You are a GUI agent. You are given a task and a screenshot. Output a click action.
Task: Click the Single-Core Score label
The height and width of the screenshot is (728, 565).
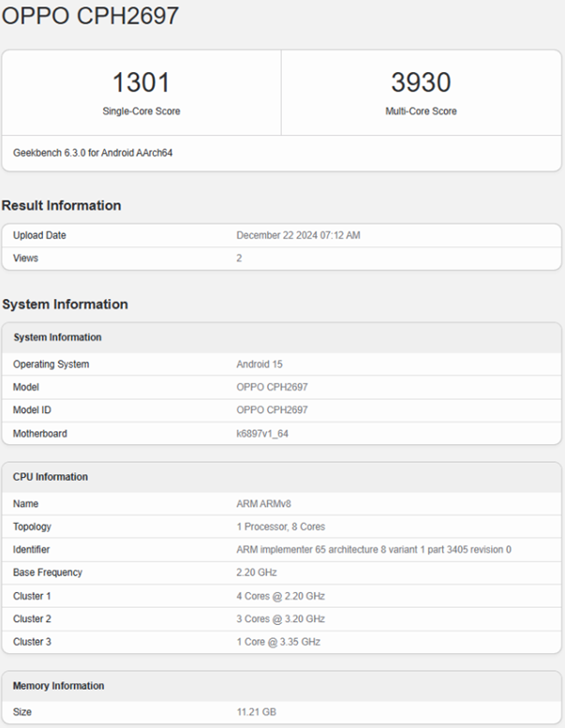[x=141, y=111]
